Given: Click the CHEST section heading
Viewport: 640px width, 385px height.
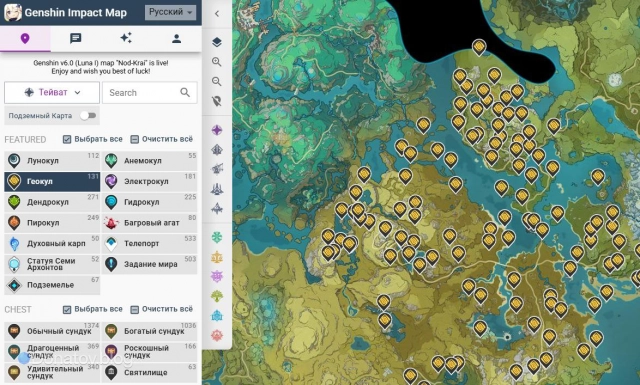Looking at the screenshot, I should [18, 309].
